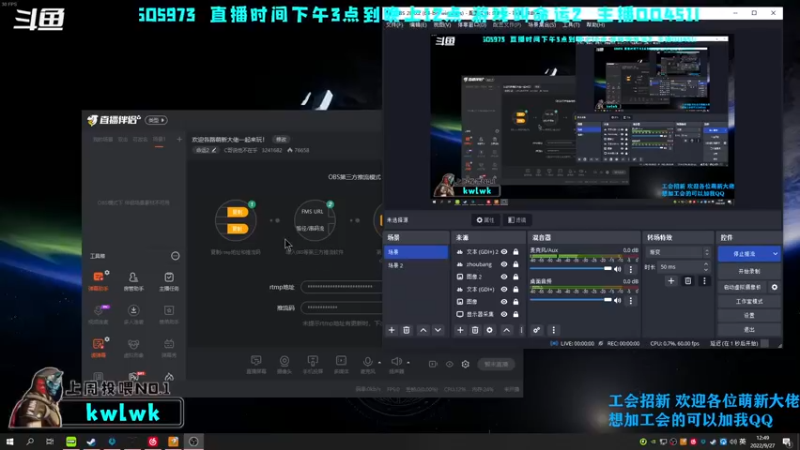Viewport: 800px width, 450px height.
Task: Click the speaker icon in Douyu bottom bar
Action: tap(396, 361)
